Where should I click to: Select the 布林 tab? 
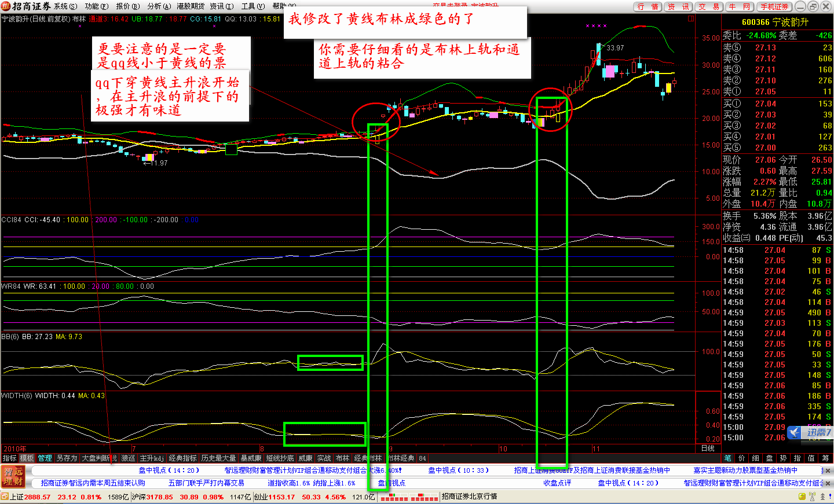[342, 458]
